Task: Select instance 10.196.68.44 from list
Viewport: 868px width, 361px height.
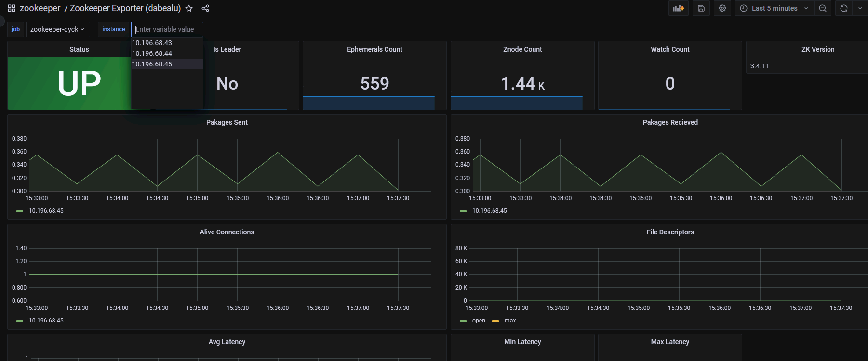Action: pos(152,53)
